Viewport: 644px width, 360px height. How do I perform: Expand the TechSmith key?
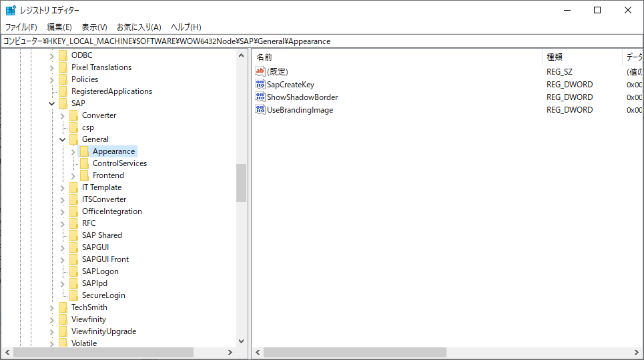[x=52, y=308]
